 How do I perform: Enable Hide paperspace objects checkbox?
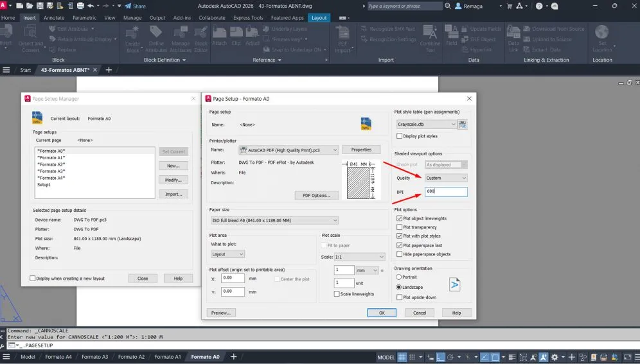pos(399,254)
